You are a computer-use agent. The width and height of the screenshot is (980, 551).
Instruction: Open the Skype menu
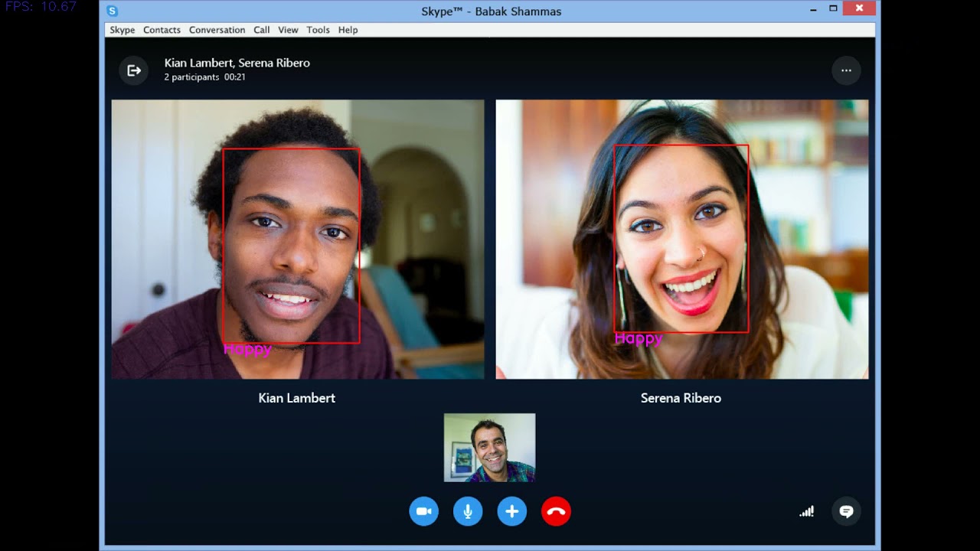point(122,30)
